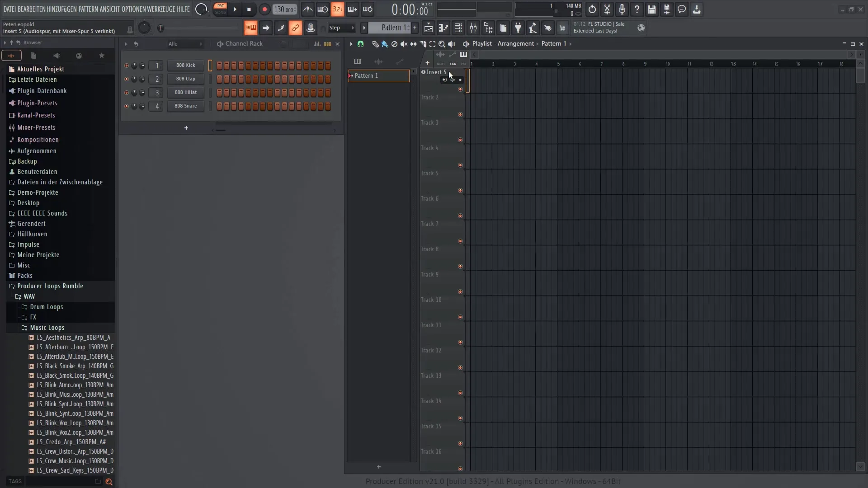Expand the WAV folder under Producer Loops Rumble
The width and height of the screenshot is (868, 488).
pyautogui.click(x=29, y=296)
